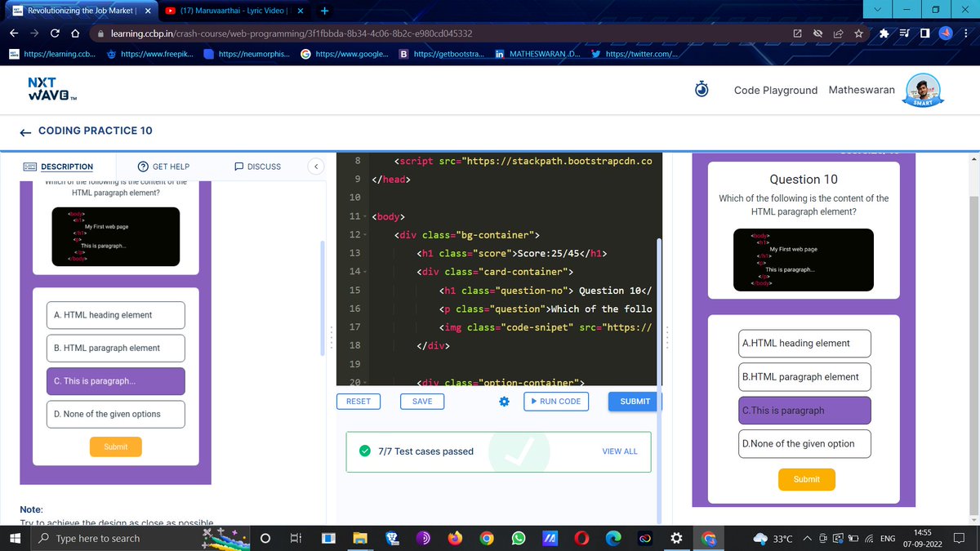Click the browser home icon
This screenshot has height=551, width=980.
[74, 33]
